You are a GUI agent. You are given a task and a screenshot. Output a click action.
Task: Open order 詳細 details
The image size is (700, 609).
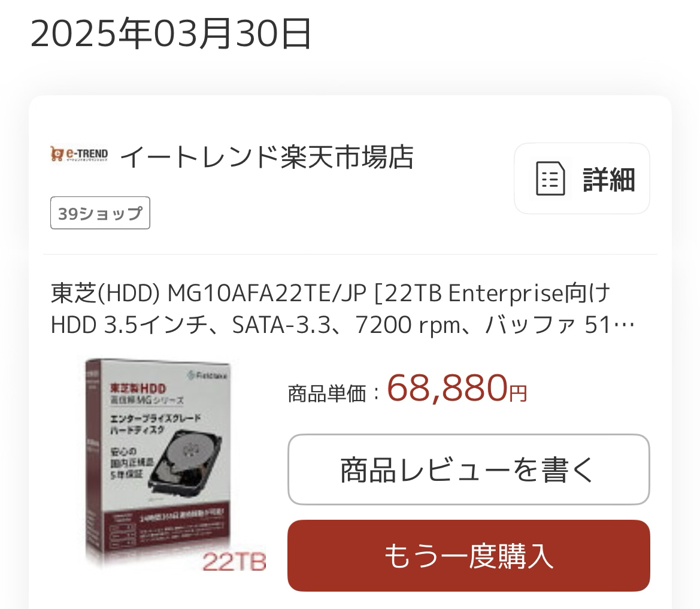pos(581,178)
